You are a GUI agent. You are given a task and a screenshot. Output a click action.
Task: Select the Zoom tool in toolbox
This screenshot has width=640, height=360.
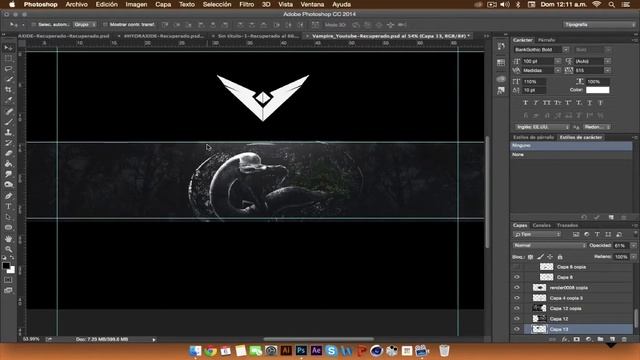8,249
